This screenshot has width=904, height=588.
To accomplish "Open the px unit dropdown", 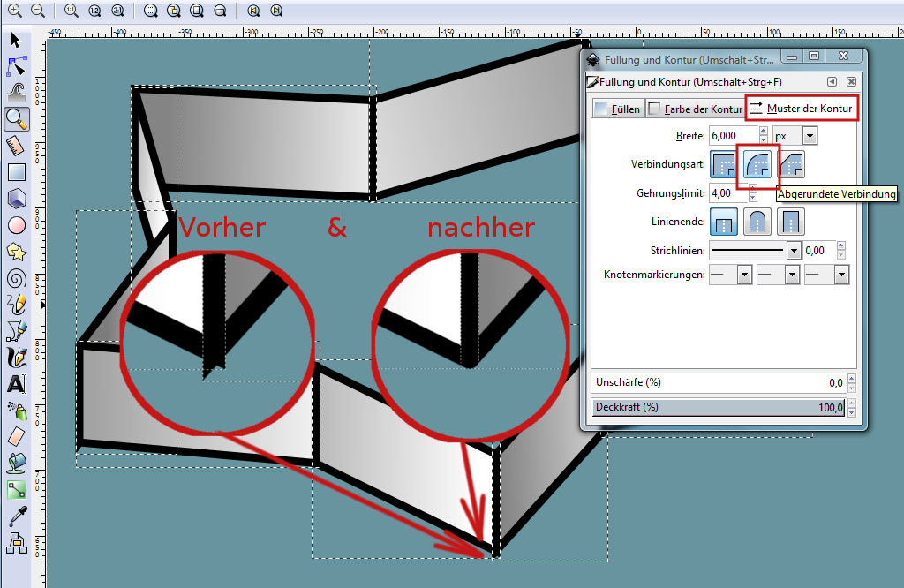I will click(795, 136).
